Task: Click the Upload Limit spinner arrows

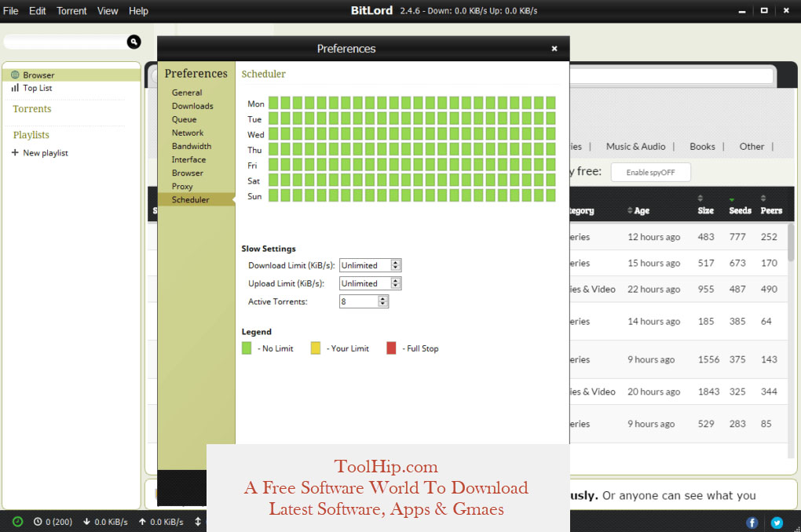Action: (x=395, y=283)
